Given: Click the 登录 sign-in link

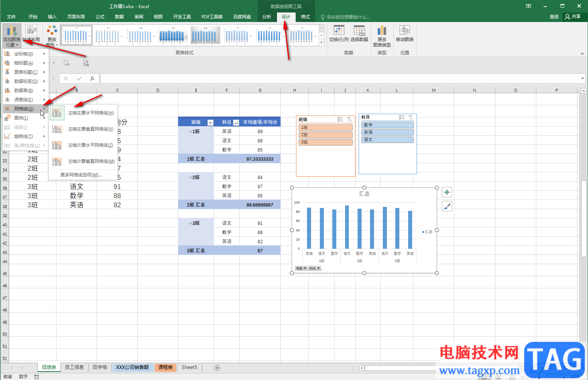Looking at the screenshot, I should tap(554, 17).
